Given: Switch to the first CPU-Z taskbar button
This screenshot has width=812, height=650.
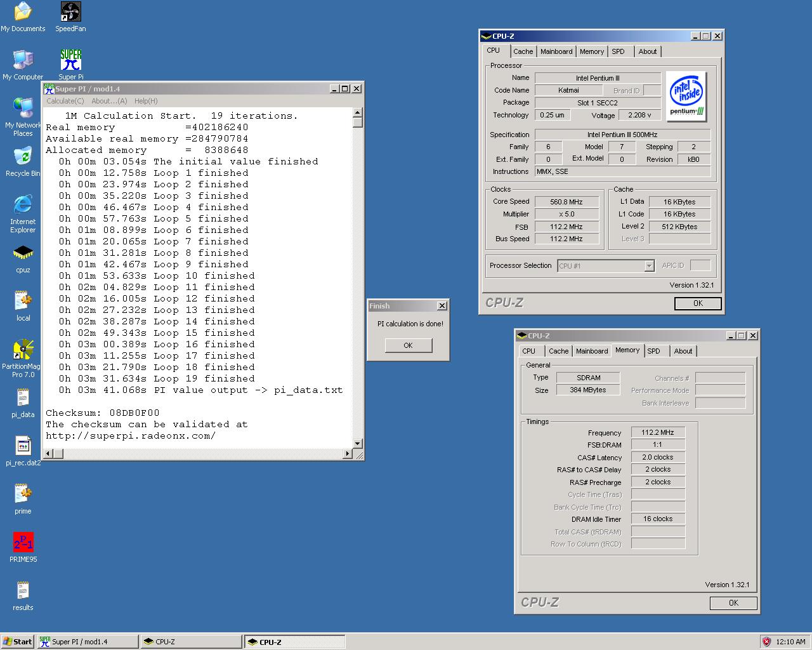Looking at the screenshot, I should click(x=192, y=642).
